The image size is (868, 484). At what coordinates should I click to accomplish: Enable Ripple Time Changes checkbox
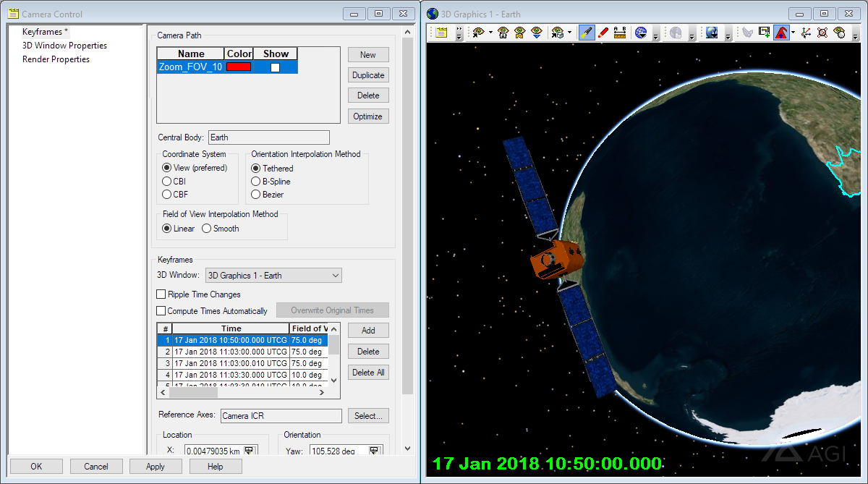coord(161,294)
